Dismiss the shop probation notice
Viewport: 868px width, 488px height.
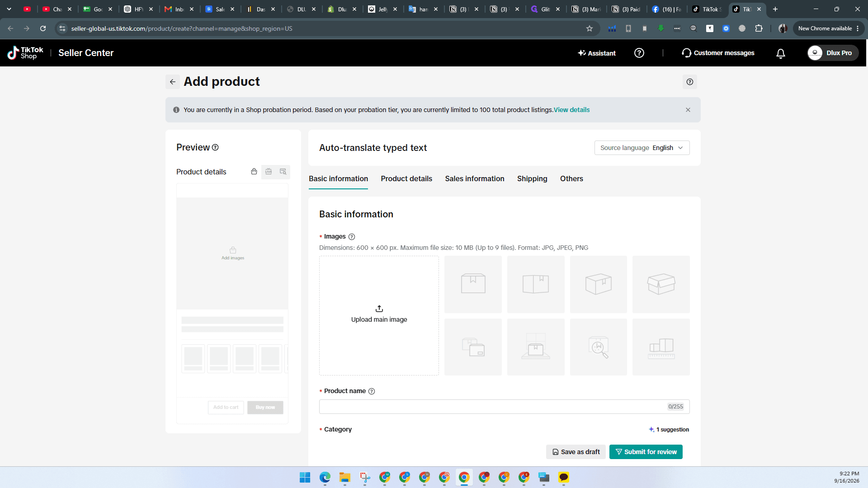pyautogui.click(x=688, y=110)
